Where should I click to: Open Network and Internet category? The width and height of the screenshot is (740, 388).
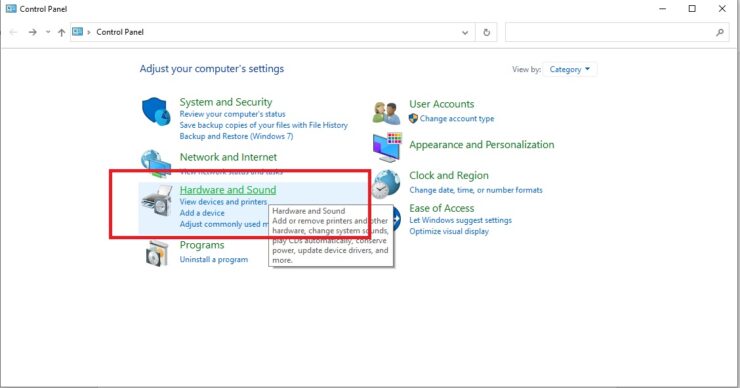pyautogui.click(x=228, y=157)
